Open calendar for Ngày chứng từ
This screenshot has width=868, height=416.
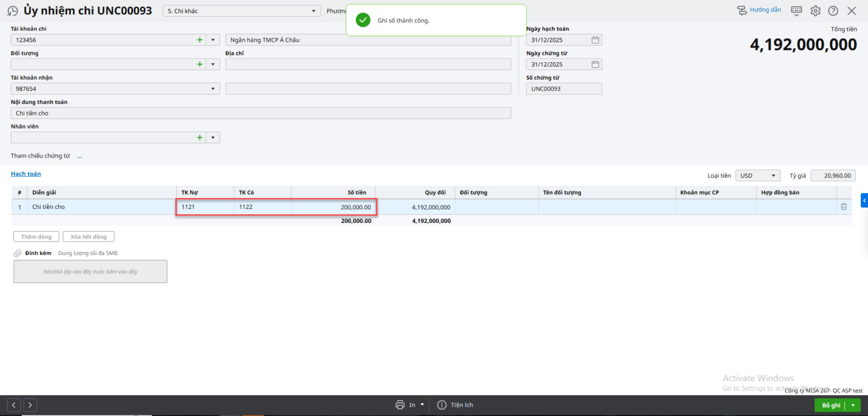(595, 65)
